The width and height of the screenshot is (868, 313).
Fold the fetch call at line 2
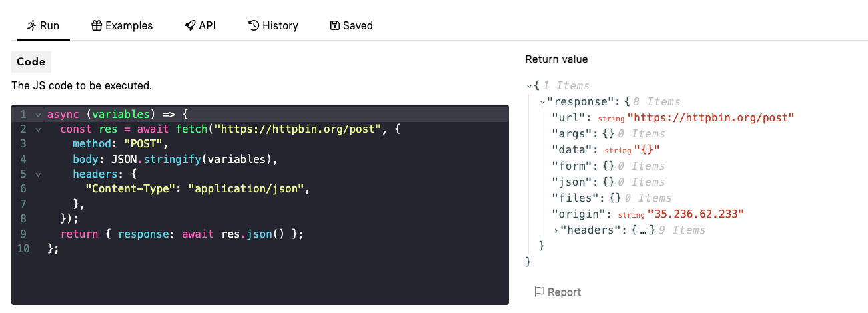click(x=38, y=129)
